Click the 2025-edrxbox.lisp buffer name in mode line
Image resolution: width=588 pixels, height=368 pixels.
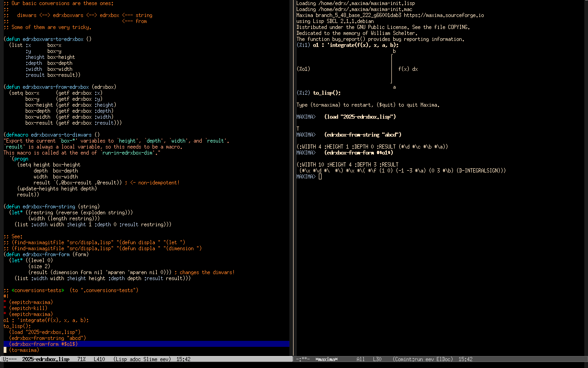click(45, 359)
